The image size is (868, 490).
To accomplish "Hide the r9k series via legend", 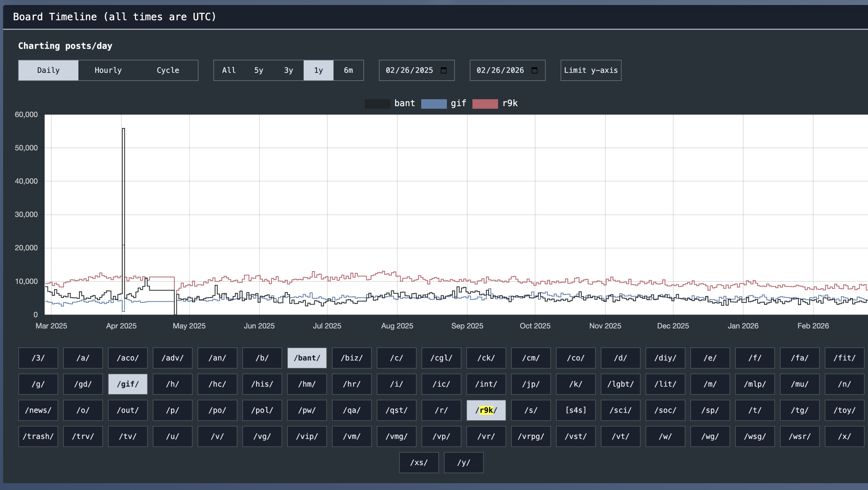I will coord(485,104).
